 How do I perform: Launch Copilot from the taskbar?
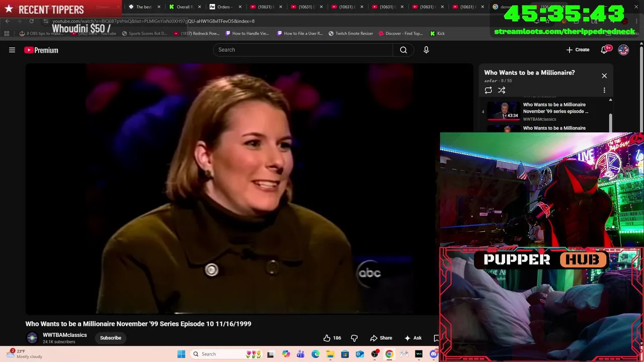(286, 354)
